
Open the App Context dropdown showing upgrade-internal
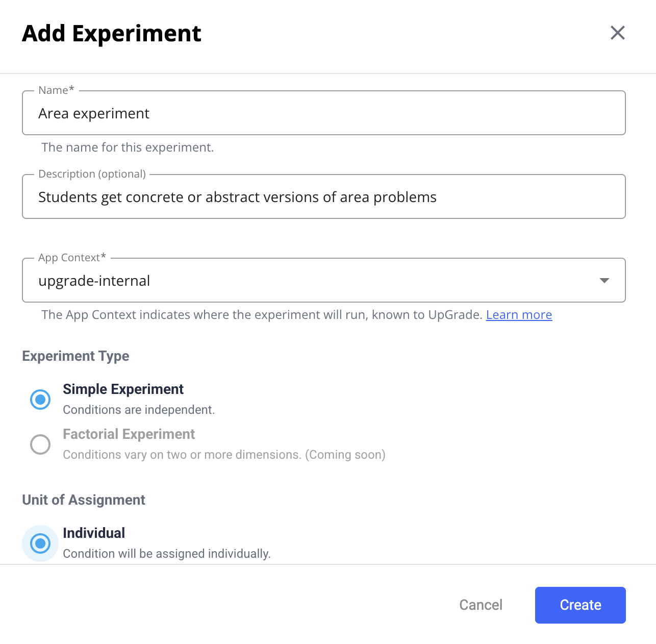(306, 281)
